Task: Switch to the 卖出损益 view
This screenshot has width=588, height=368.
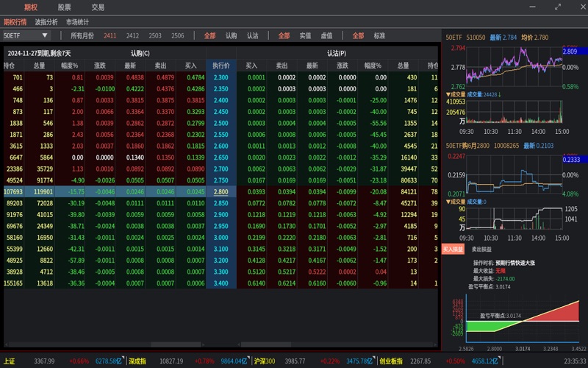Action: [483, 250]
